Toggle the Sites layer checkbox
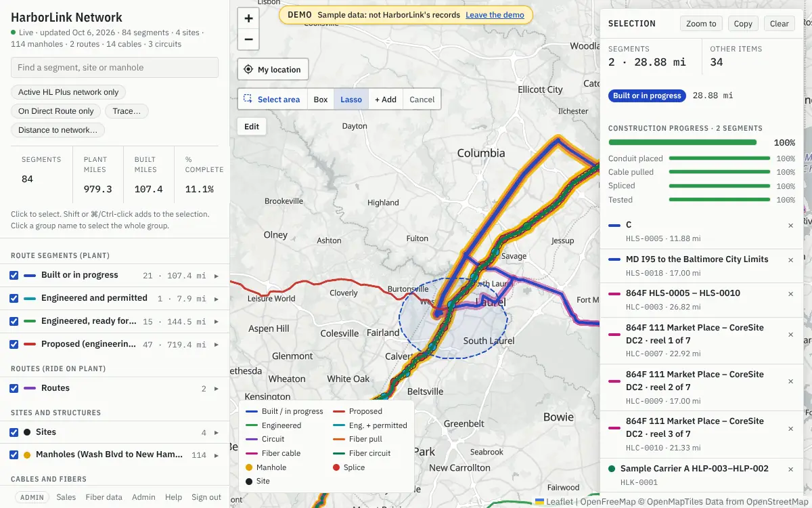The width and height of the screenshot is (812, 508). pos(14,433)
